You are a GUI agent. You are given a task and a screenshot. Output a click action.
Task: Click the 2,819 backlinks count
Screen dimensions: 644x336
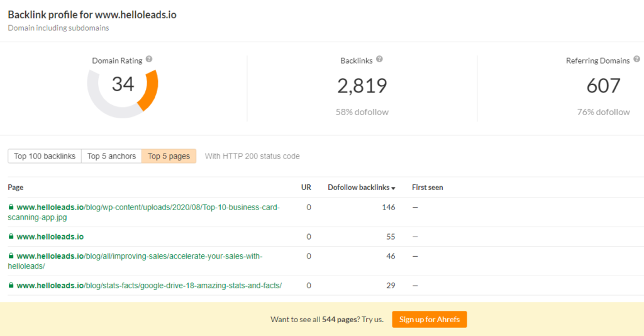pos(362,86)
